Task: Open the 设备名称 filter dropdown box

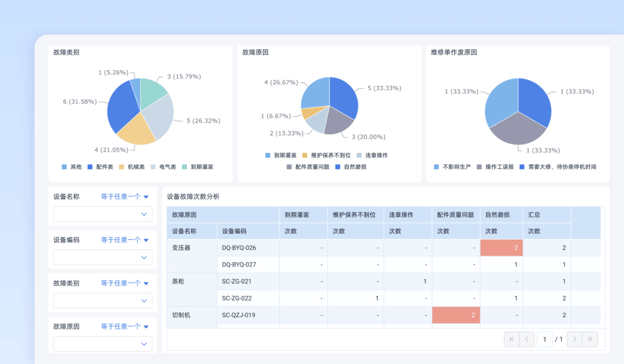Action: pos(102,214)
